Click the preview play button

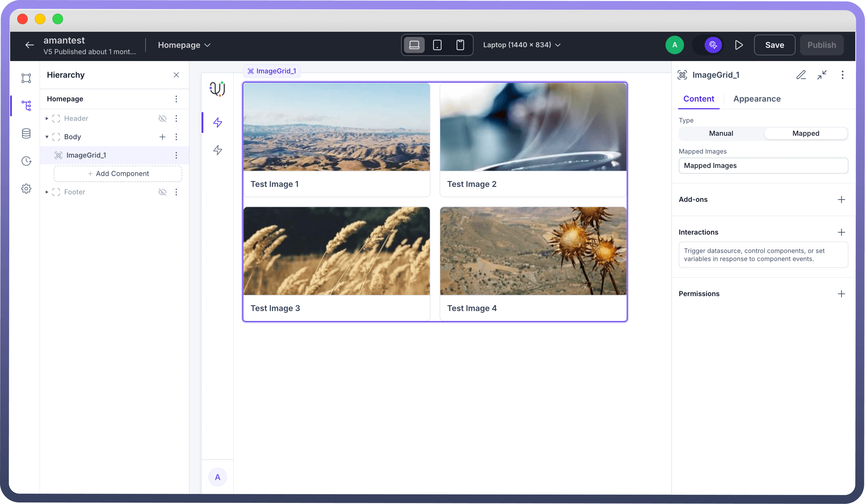click(739, 45)
